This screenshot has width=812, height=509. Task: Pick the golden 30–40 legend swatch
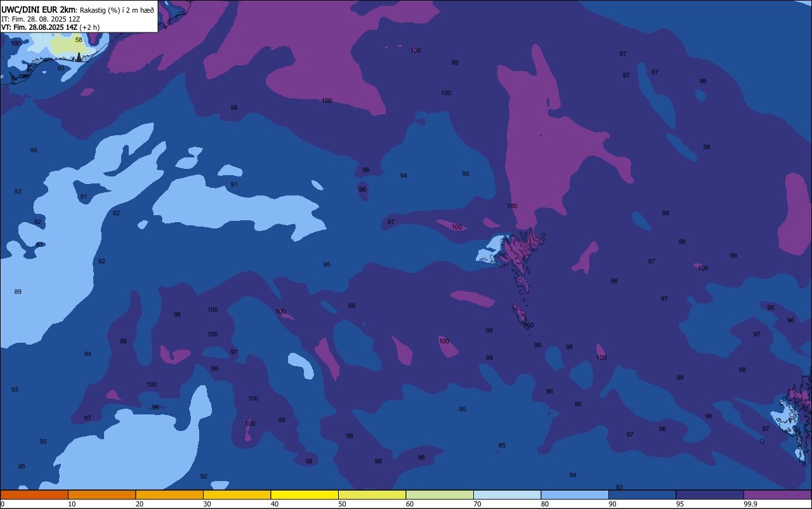237,494
